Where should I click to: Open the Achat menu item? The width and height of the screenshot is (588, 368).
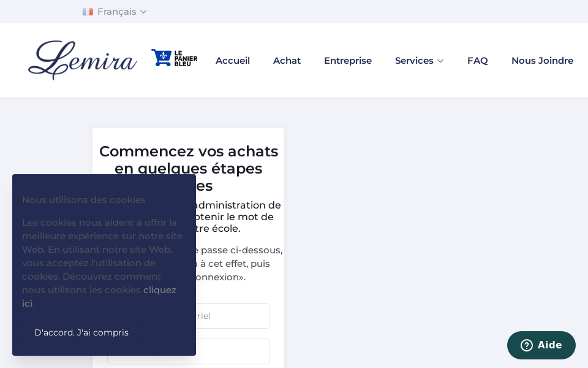(x=287, y=61)
